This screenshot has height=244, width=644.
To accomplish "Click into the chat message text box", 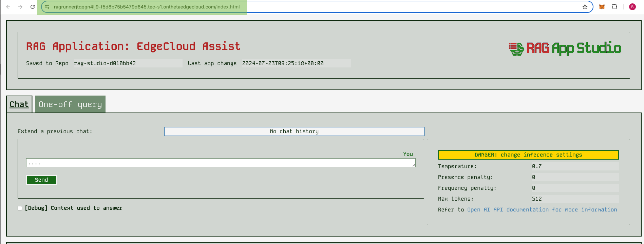I will tap(221, 163).
